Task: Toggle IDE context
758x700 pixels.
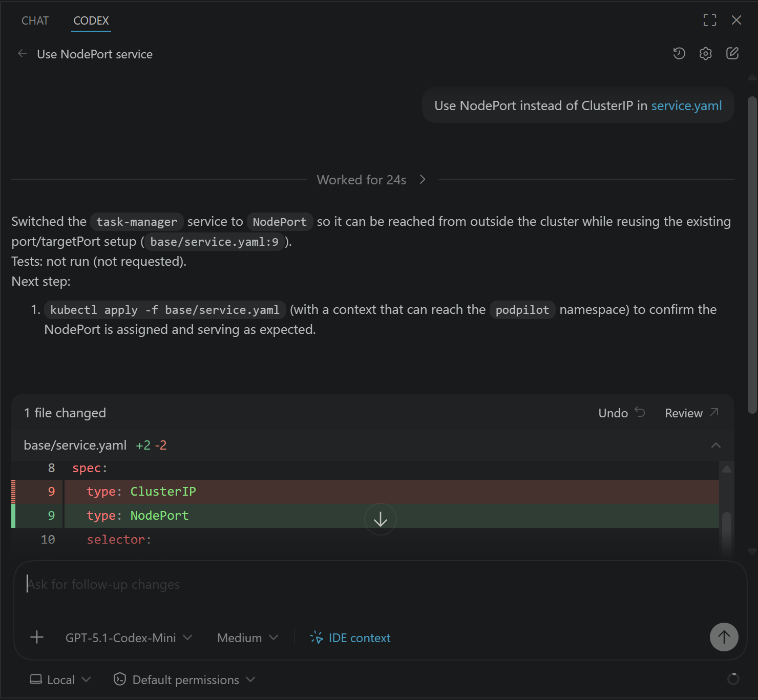Action: [x=350, y=638]
